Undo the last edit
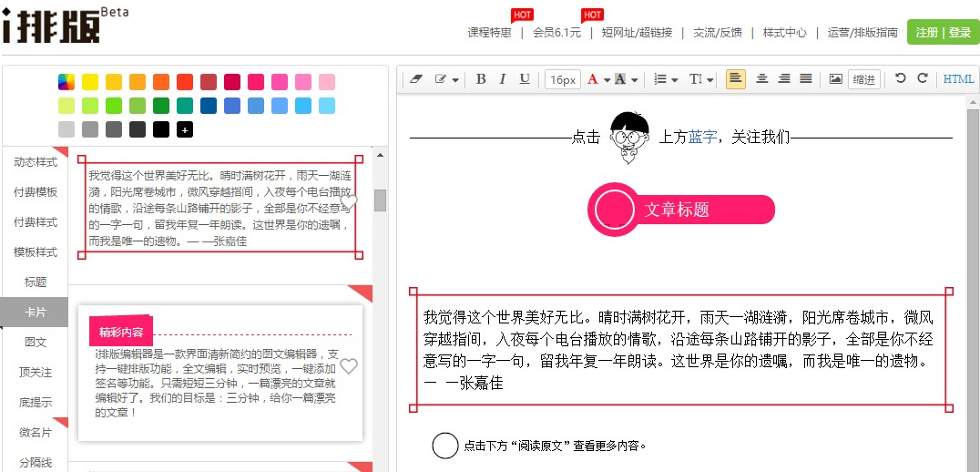The image size is (980, 472). (x=900, y=78)
